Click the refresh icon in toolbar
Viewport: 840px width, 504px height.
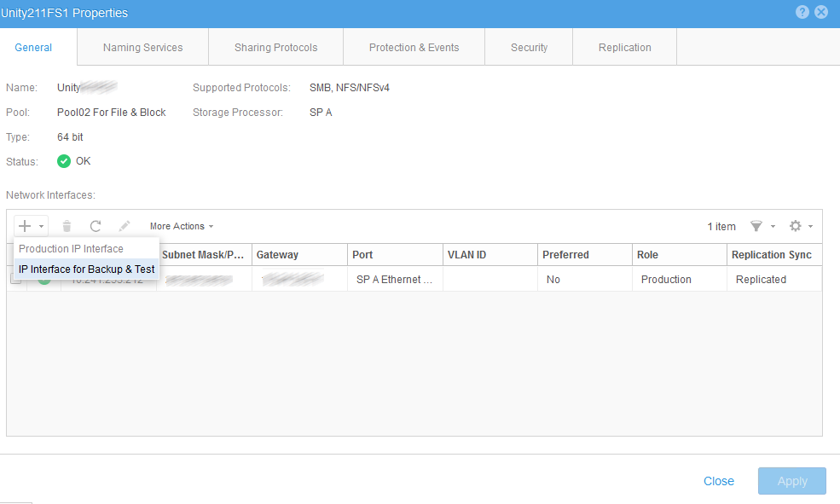coord(96,226)
